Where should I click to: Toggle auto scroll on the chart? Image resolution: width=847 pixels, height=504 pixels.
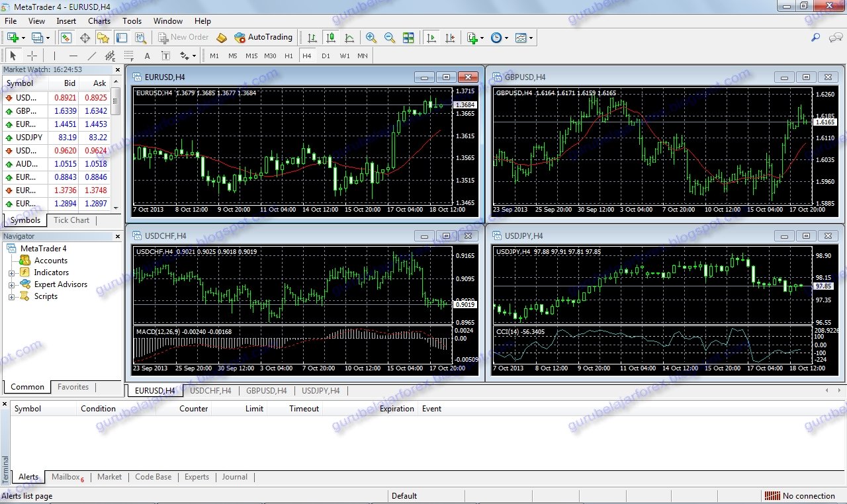(x=433, y=38)
